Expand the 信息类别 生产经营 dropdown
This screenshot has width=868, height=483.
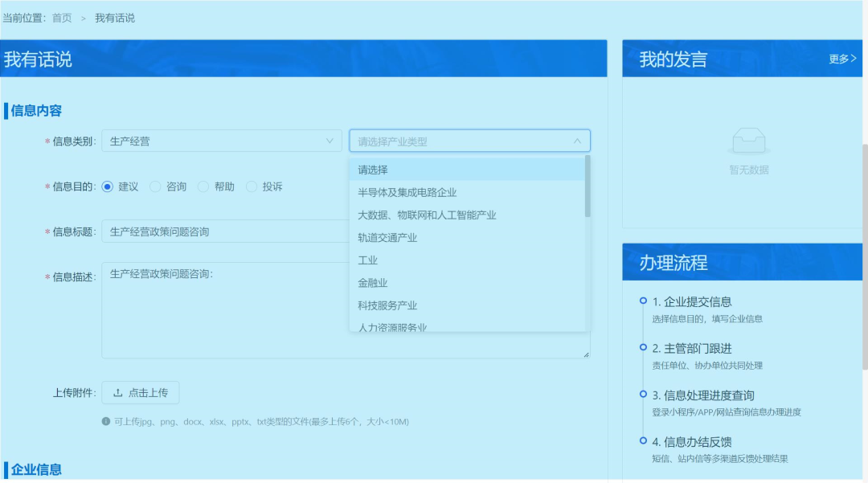221,141
